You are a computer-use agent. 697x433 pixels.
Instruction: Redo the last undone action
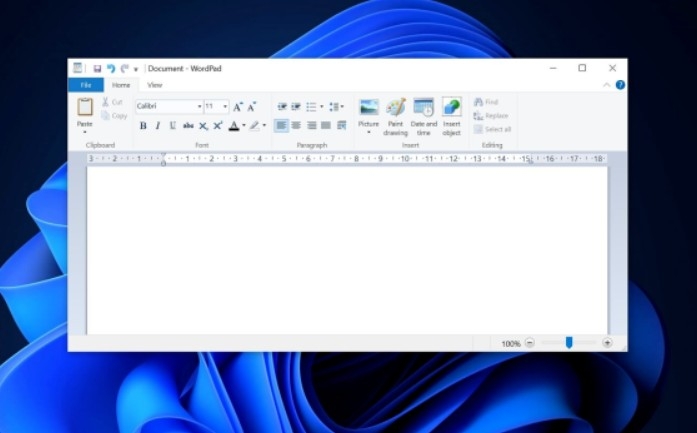point(124,68)
